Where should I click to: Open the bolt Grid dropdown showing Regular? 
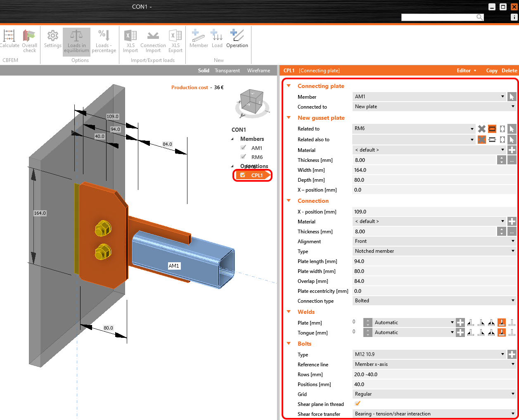(434, 394)
